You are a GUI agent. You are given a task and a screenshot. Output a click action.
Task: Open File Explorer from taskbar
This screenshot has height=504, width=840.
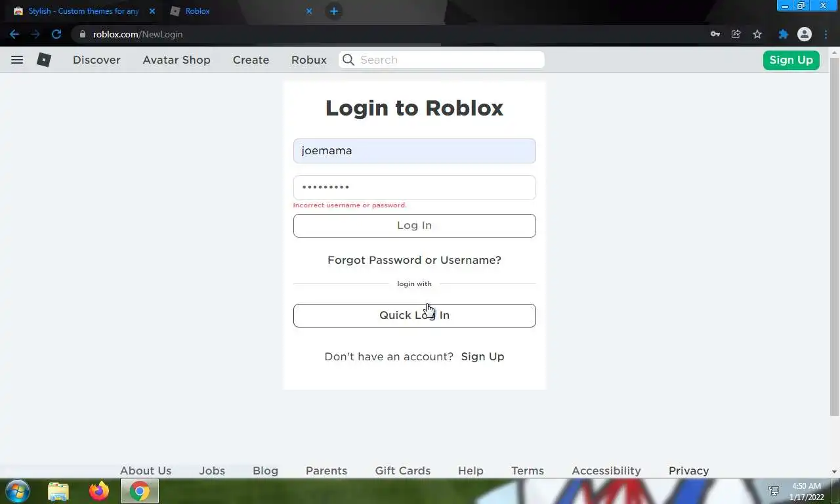coord(58,491)
